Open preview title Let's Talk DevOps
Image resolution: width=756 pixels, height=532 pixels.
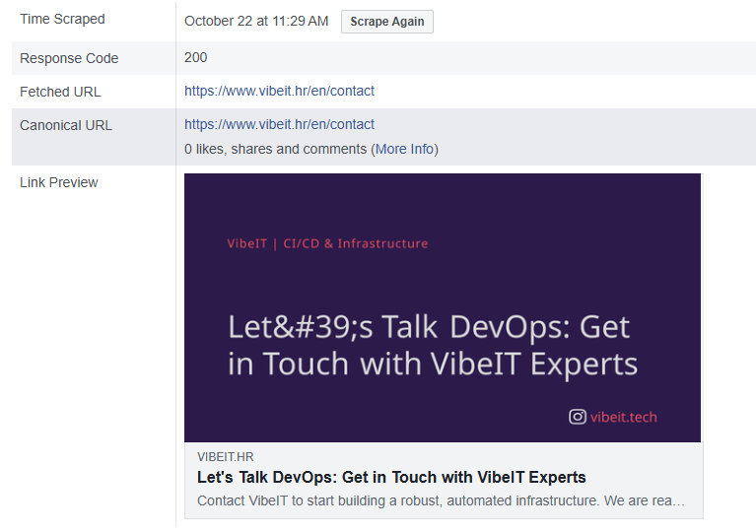(391, 477)
